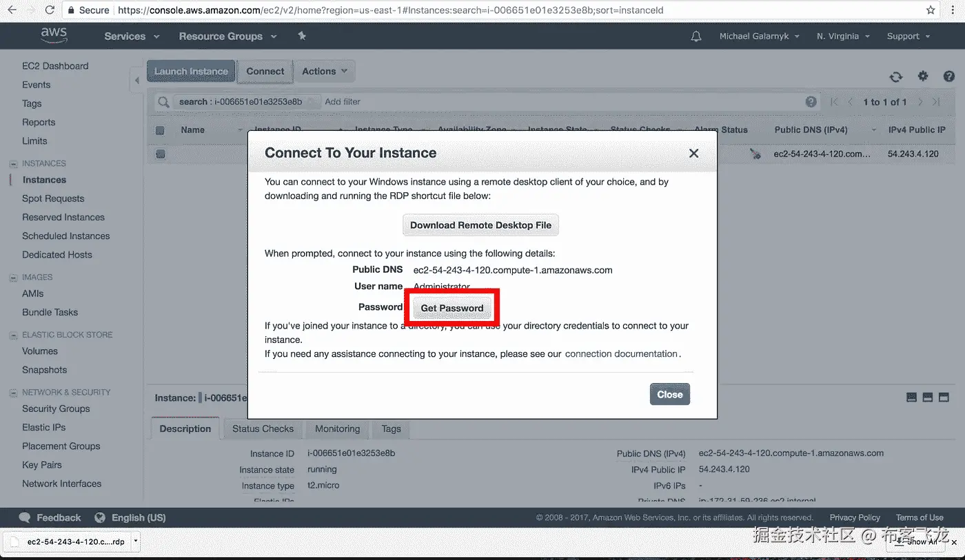Open Key Pairs in sidebar
Image resolution: width=965 pixels, height=560 pixels.
(x=42, y=465)
